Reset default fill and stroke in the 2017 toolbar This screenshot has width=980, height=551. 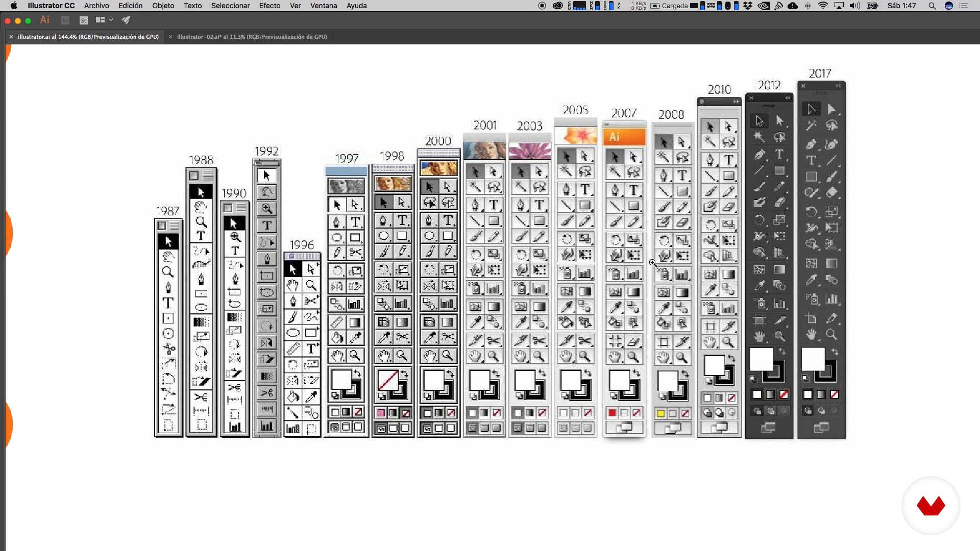(805, 378)
